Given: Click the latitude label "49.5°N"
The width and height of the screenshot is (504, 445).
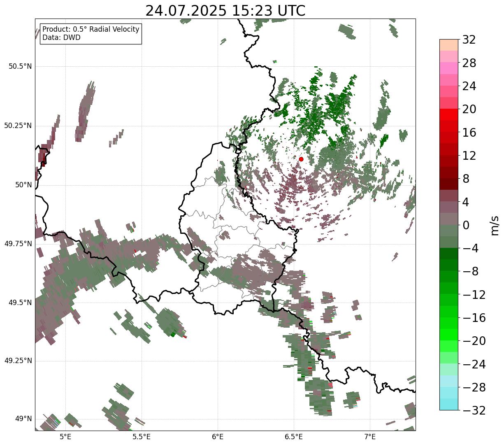Looking at the screenshot, I should [x=20, y=303].
